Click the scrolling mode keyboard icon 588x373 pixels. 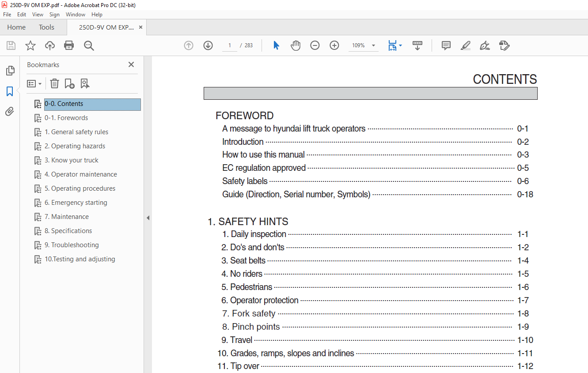click(417, 45)
